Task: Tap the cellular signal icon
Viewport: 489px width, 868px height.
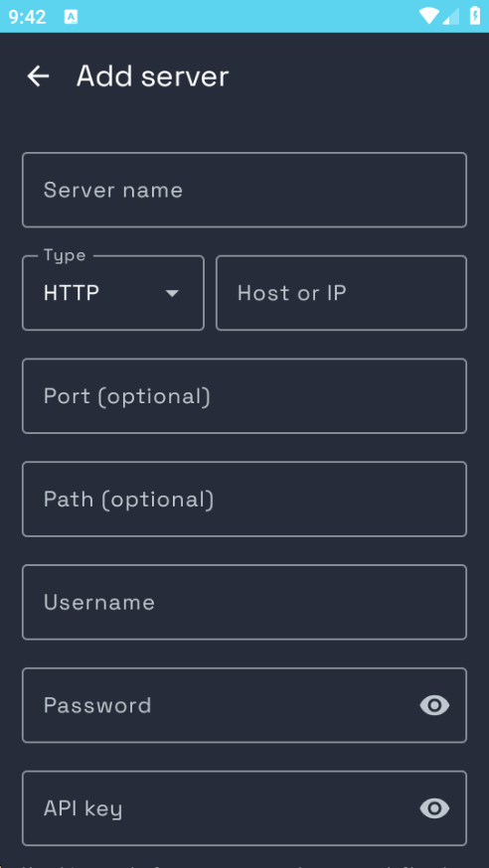Action: click(x=451, y=17)
